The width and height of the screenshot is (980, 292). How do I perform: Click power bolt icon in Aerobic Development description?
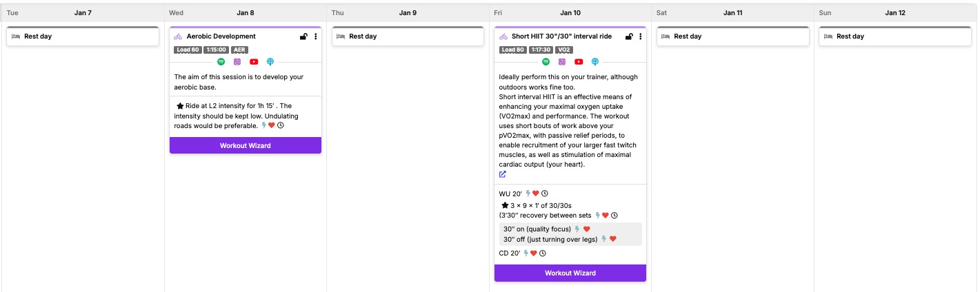[264, 125]
